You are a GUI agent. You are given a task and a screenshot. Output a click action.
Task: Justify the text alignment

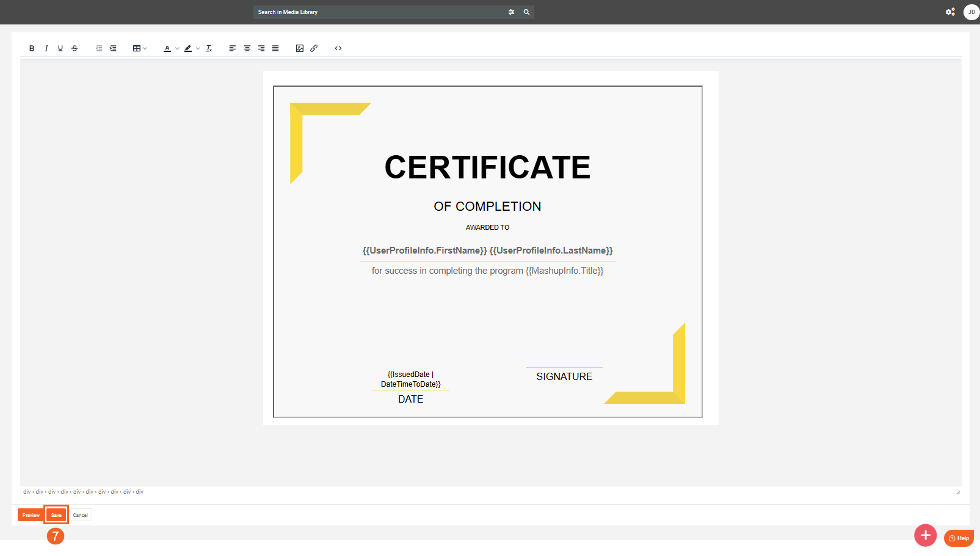click(x=275, y=48)
